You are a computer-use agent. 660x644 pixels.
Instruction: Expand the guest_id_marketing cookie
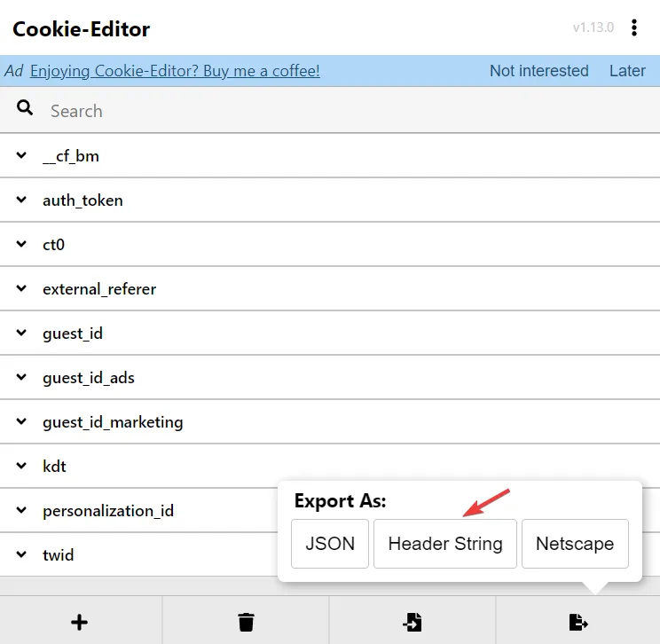(x=21, y=421)
